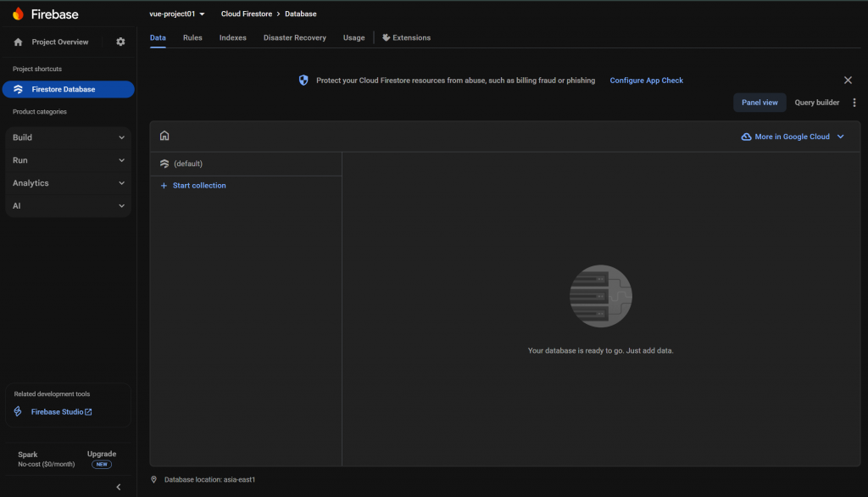Open project settings gear icon

click(120, 42)
